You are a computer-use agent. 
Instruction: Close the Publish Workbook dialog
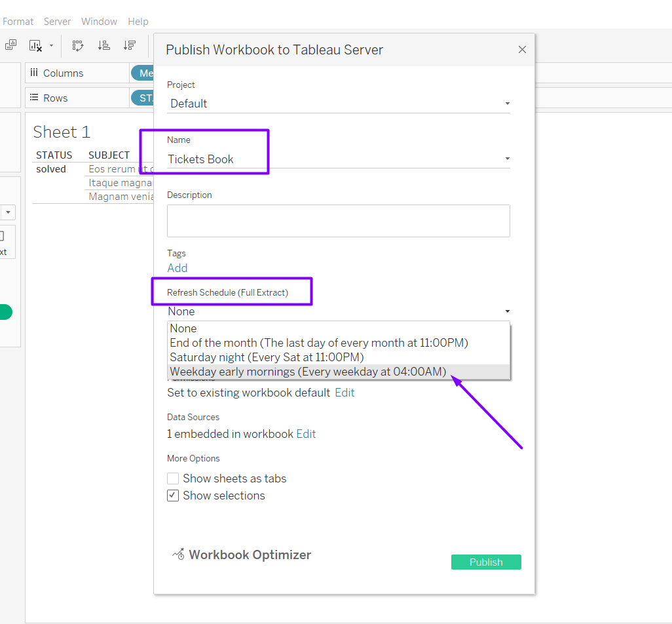point(522,50)
